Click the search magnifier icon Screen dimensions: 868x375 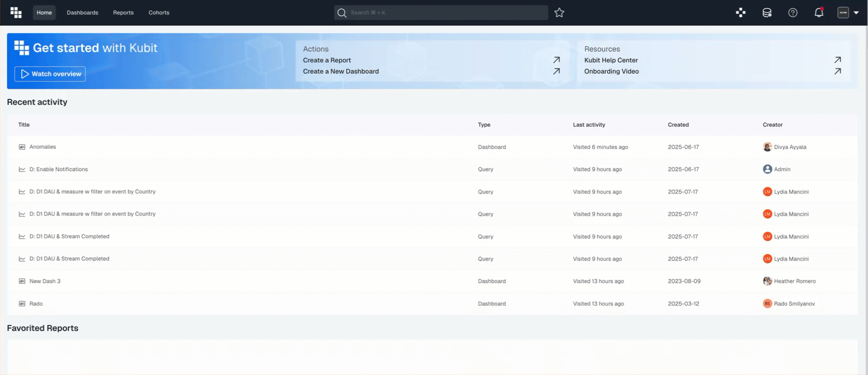point(342,13)
